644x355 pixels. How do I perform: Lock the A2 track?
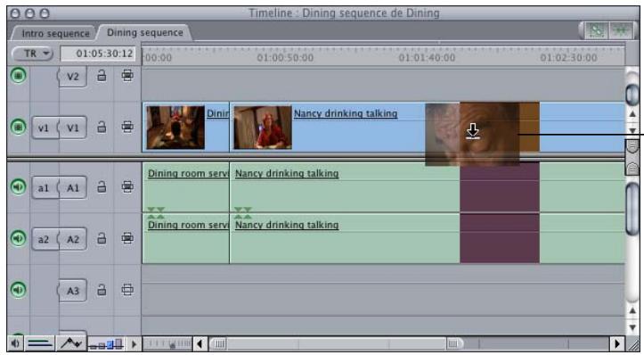(x=102, y=238)
